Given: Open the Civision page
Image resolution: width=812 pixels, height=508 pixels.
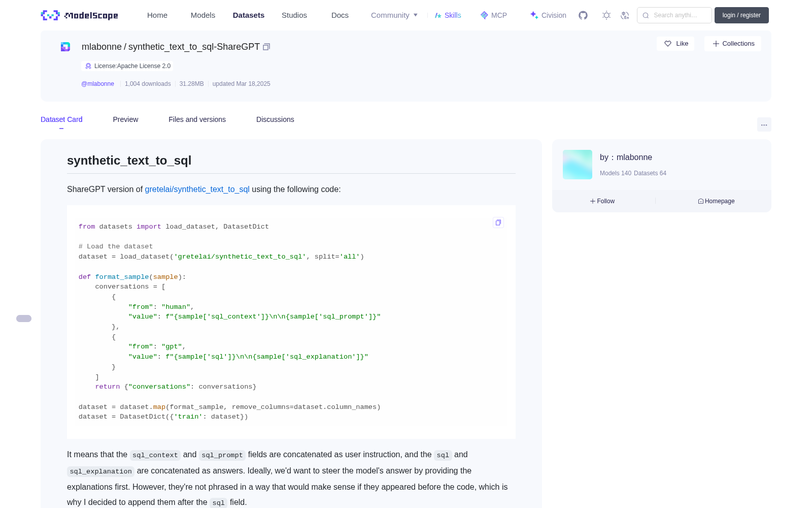Looking at the screenshot, I should pyautogui.click(x=548, y=15).
